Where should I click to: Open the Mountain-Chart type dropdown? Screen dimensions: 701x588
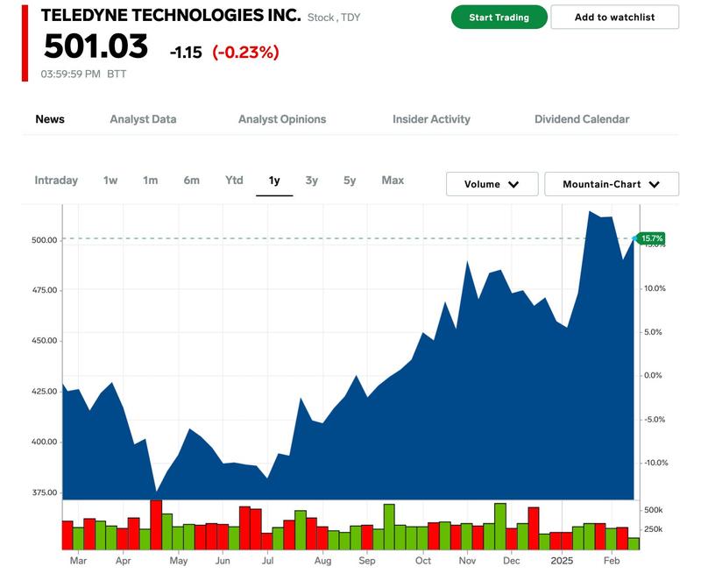pos(612,184)
